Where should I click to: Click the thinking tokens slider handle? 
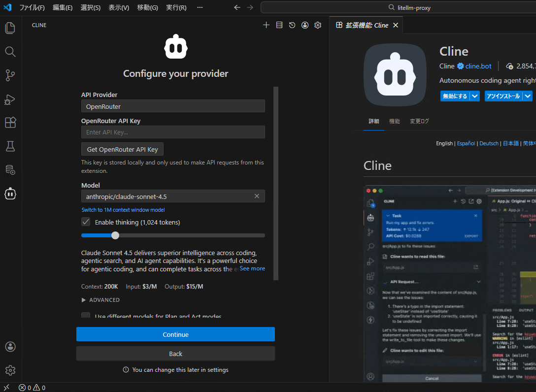(x=115, y=235)
